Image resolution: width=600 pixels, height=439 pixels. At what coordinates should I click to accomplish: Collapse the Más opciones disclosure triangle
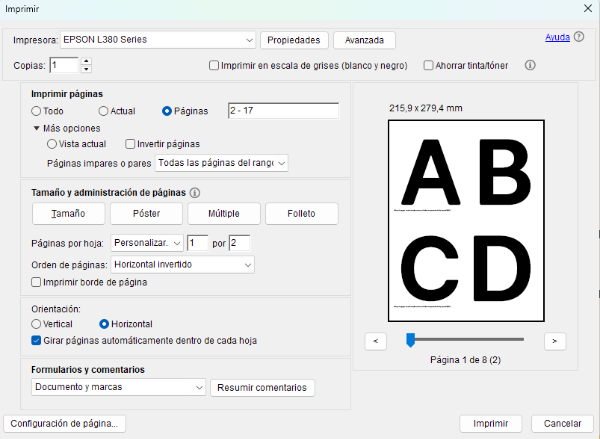click(37, 129)
